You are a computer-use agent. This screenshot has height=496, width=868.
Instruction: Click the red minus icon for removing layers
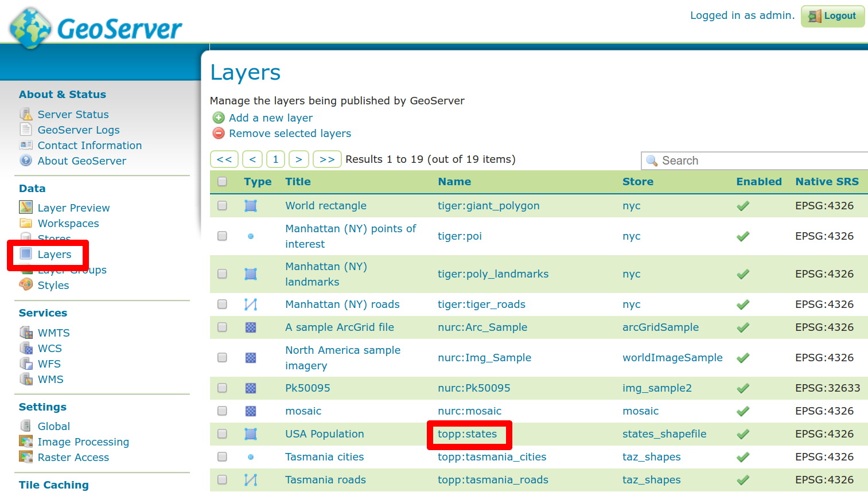(x=219, y=133)
